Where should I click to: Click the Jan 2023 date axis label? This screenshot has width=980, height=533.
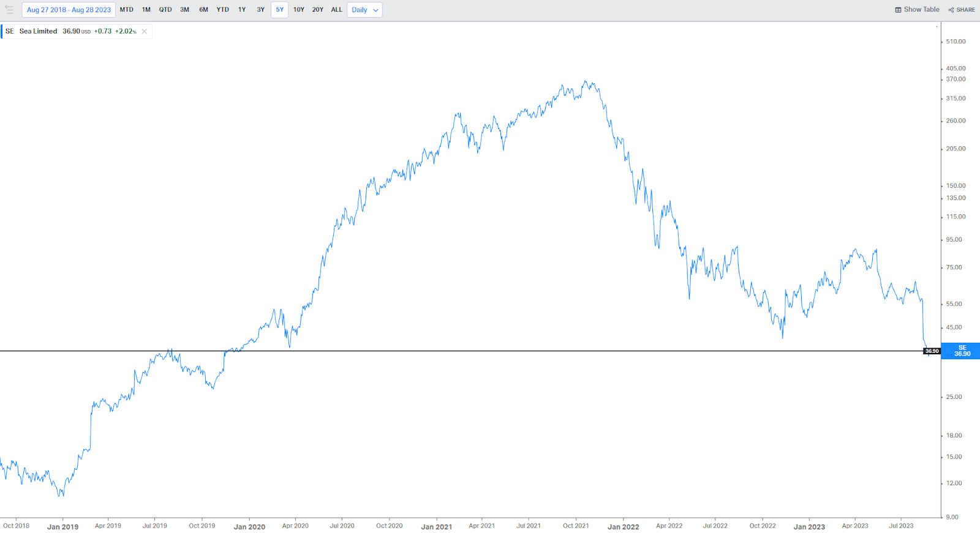point(809,526)
